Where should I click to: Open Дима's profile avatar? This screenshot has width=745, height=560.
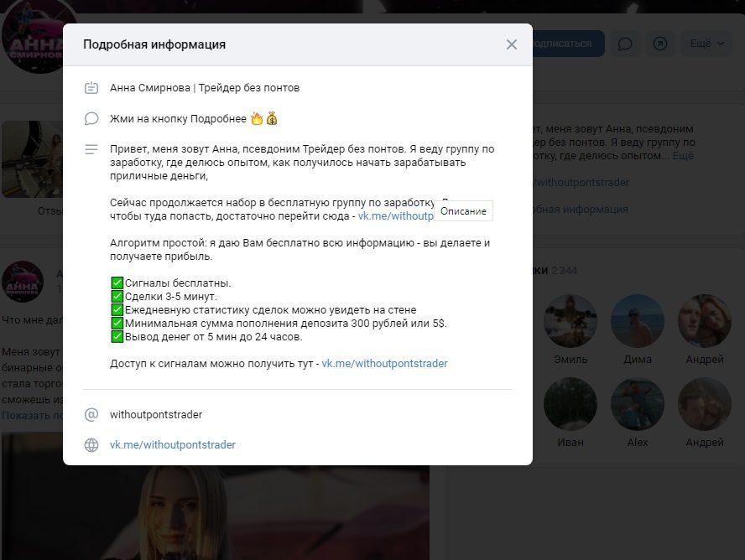(x=638, y=320)
